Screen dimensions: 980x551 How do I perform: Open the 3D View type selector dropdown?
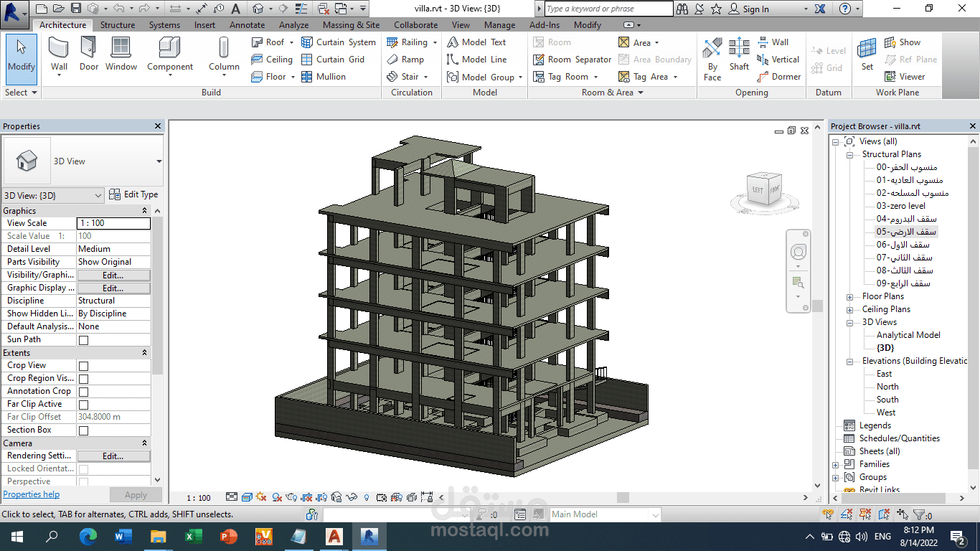click(x=159, y=161)
